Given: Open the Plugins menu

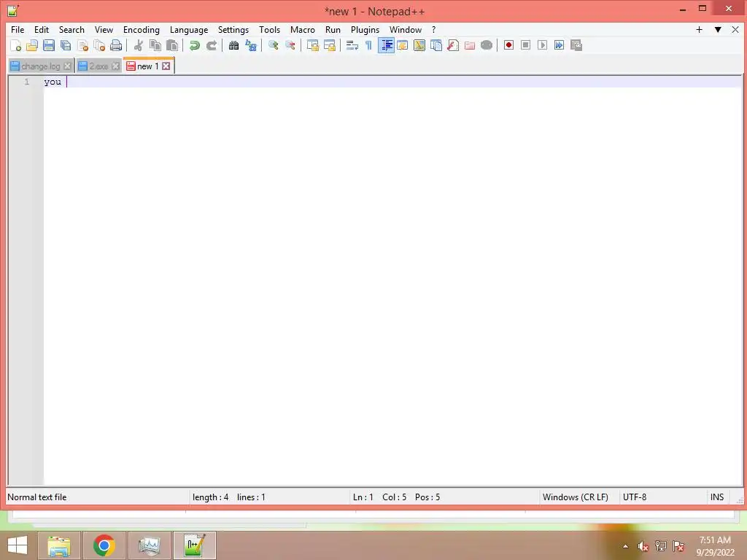Looking at the screenshot, I should [x=365, y=29].
